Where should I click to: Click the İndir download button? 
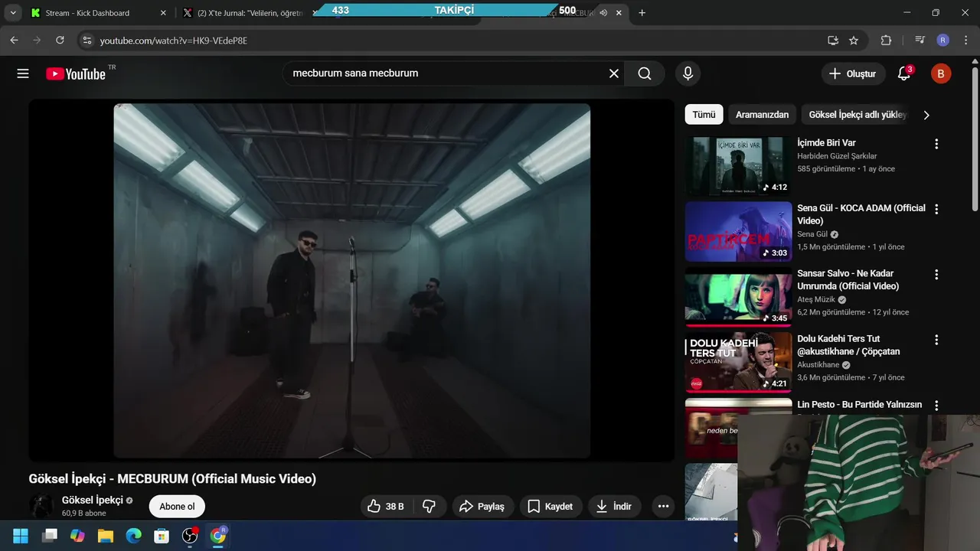tap(614, 506)
